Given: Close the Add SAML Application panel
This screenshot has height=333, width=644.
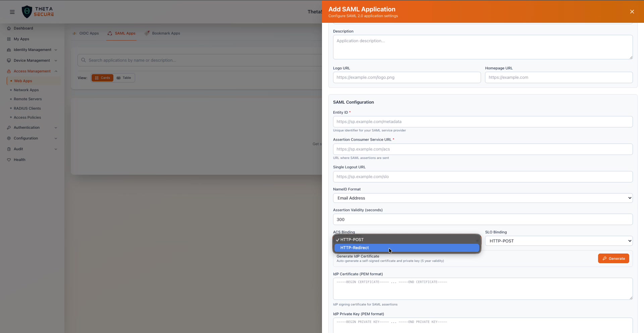Looking at the screenshot, I should point(632,12).
